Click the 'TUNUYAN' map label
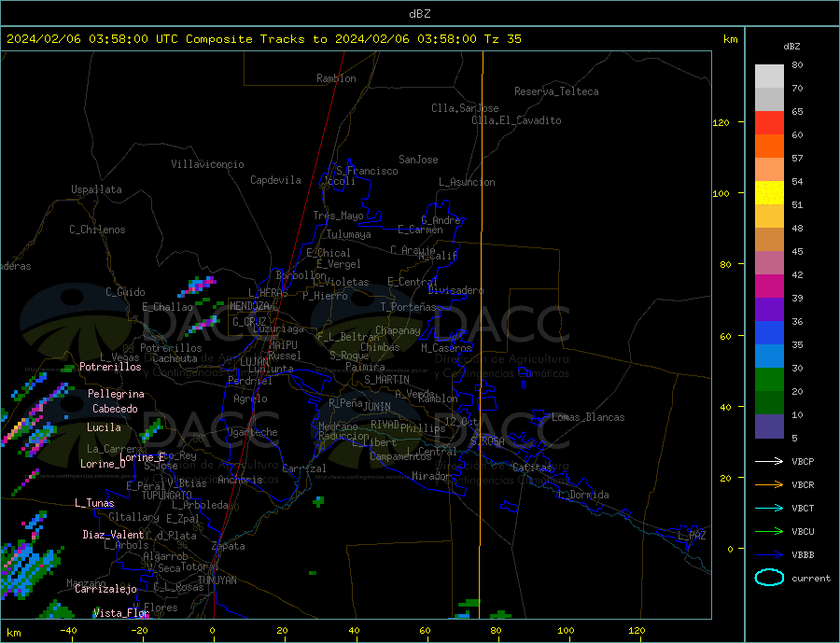840x643 pixels. point(217,580)
